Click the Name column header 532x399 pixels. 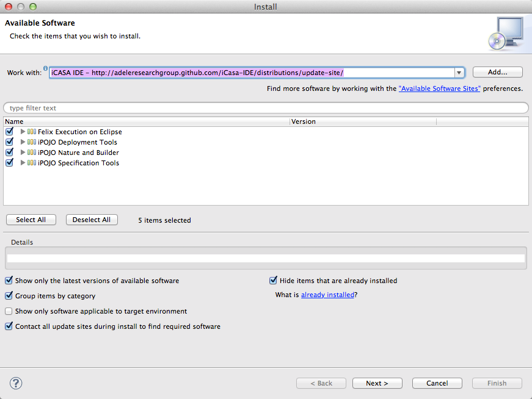coord(147,121)
